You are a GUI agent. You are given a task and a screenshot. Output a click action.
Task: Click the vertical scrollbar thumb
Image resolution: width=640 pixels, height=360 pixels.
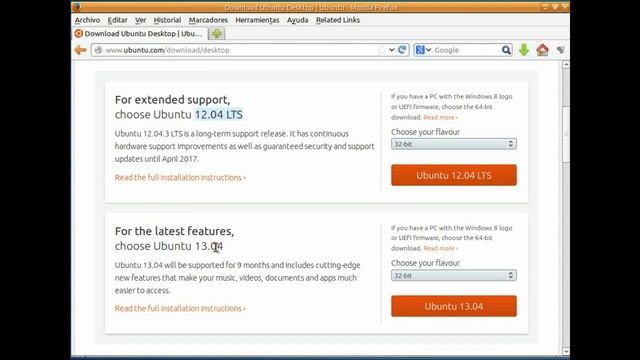[x=566, y=135]
